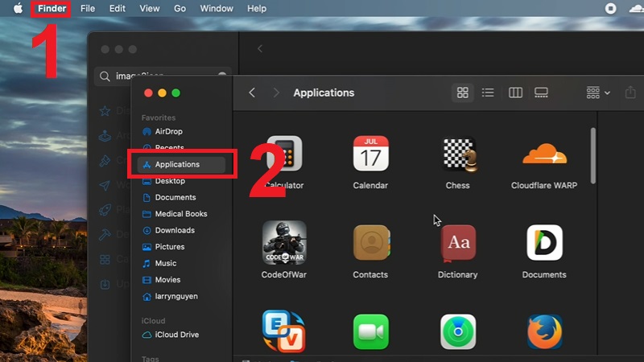Open the group-by dropdown in toolbar
The image size is (644, 362).
click(x=598, y=93)
